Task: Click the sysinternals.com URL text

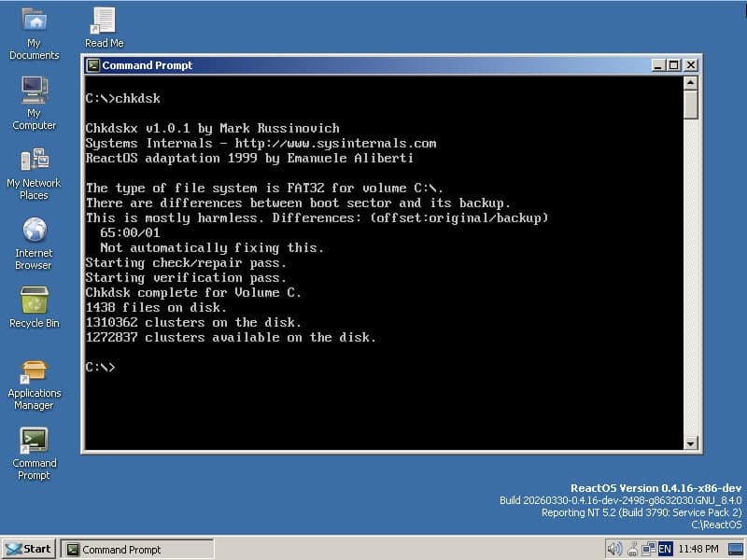Action: tap(335, 144)
